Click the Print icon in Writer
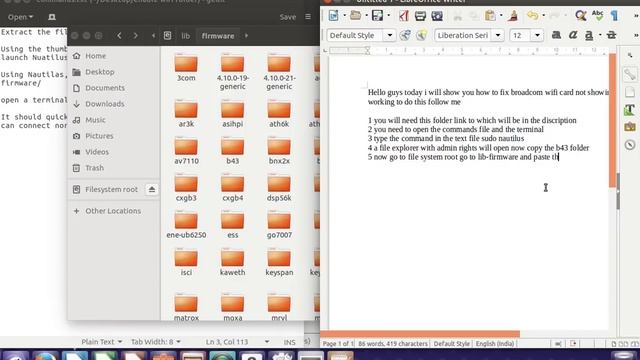The height and width of the screenshot is (360, 640). click(x=420, y=16)
